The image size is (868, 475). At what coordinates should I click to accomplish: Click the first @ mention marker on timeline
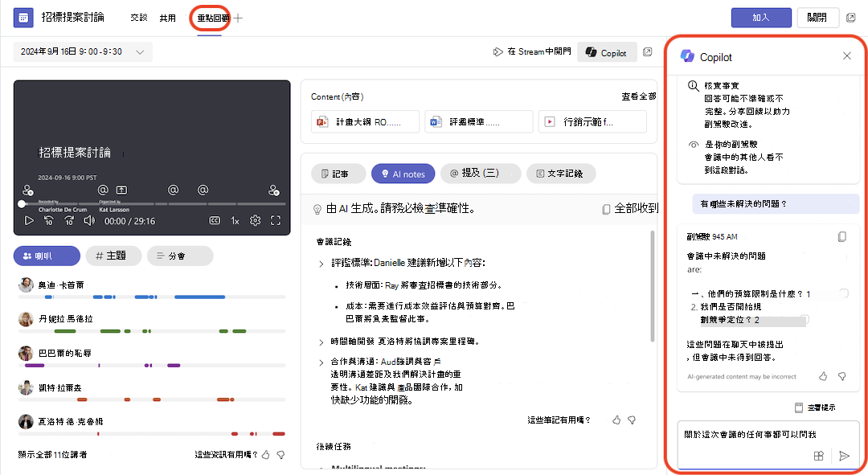(x=103, y=190)
